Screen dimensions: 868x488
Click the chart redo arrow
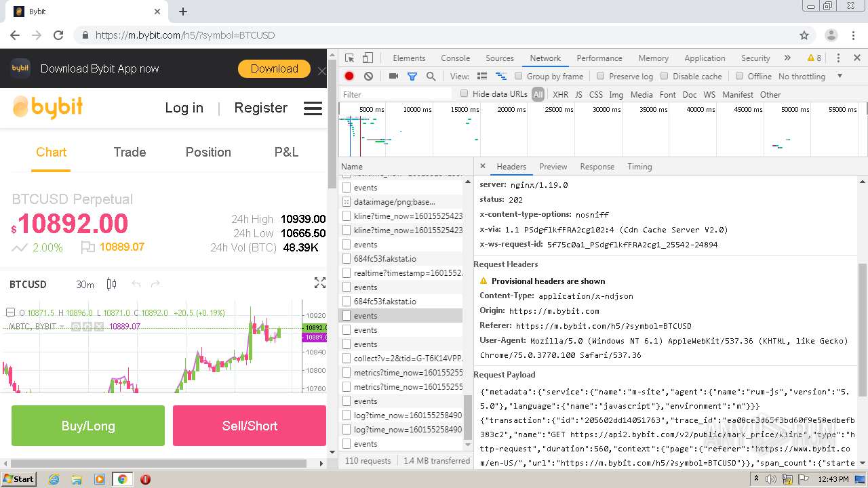tap(155, 284)
